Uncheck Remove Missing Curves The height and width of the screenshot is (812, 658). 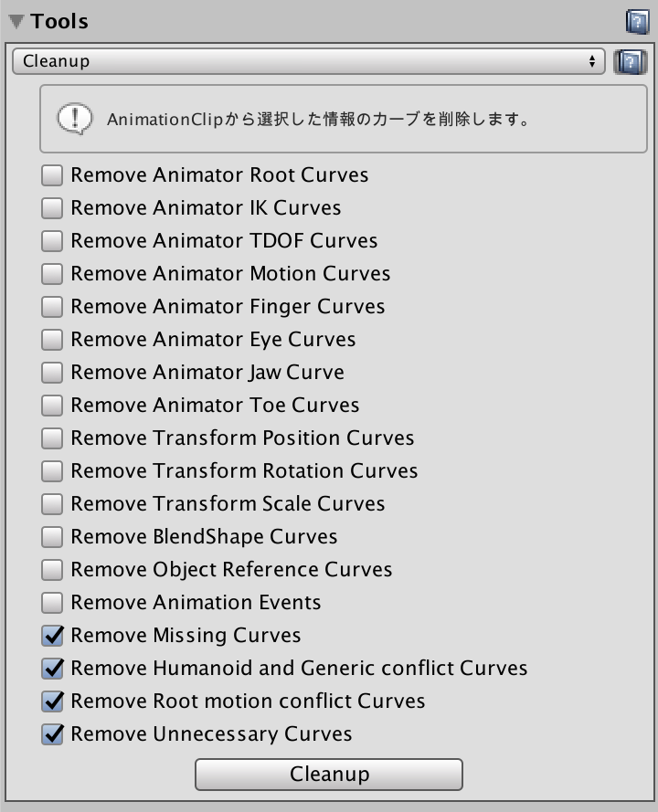pos(53,636)
